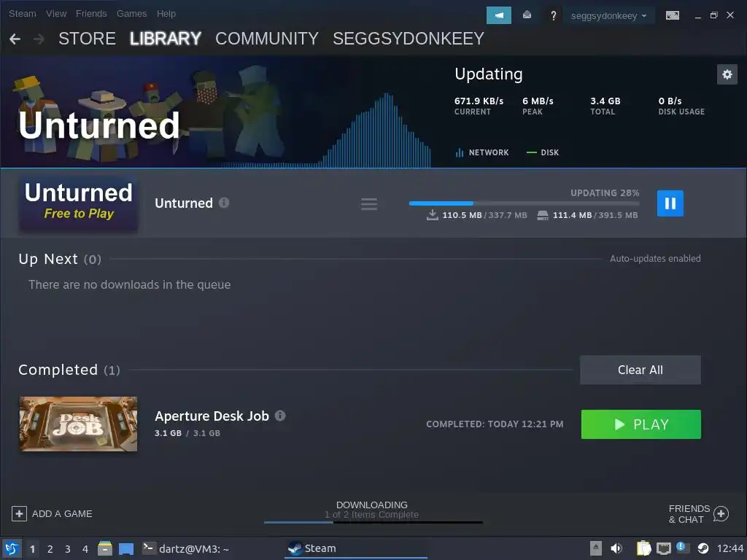The image size is (747, 560).
Task: Switch to Big Picture mode icon
Action: (672, 16)
